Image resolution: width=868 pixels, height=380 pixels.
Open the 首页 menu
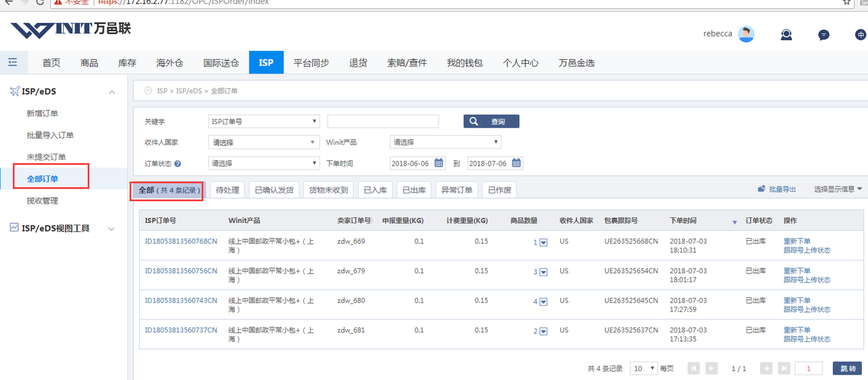(52, 62)
